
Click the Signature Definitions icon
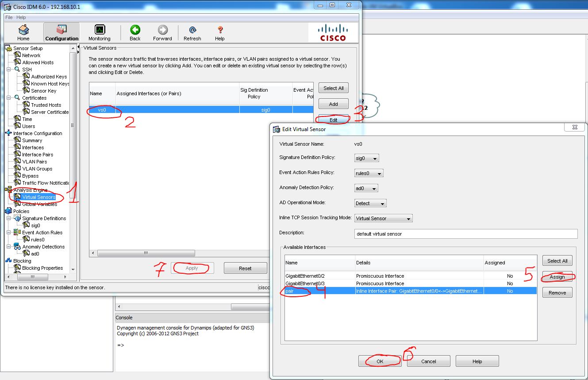[17, 218]
